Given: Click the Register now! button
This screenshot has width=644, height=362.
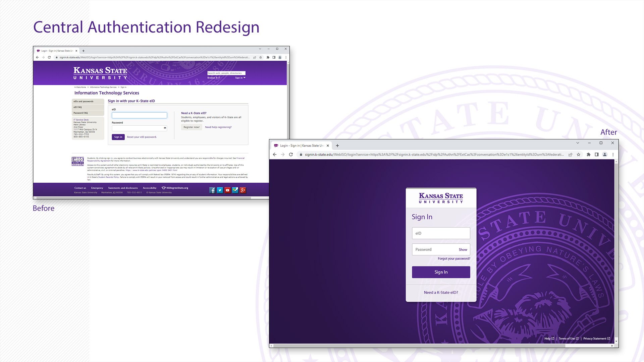Looking at the screenshot, I should 192,127.
